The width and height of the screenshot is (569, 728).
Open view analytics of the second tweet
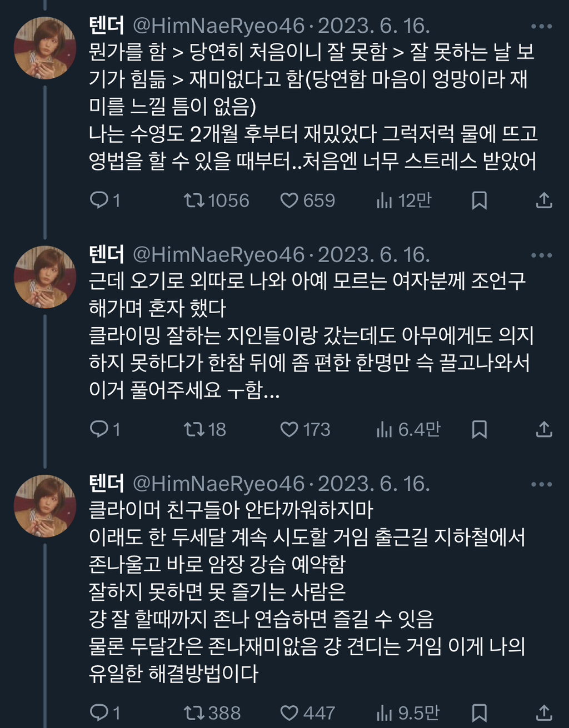click(x=385, y=430)
